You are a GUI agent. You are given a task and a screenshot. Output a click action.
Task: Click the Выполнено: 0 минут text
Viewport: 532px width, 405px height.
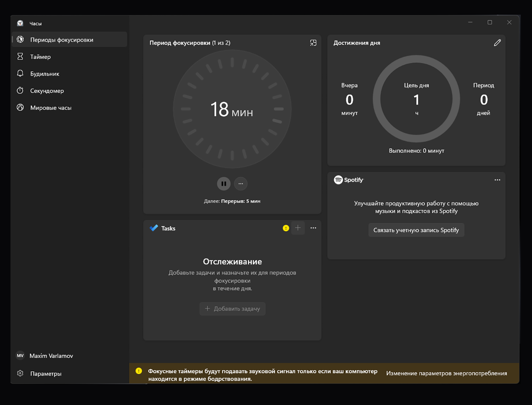pyautogui.click(x=416, y=151)
